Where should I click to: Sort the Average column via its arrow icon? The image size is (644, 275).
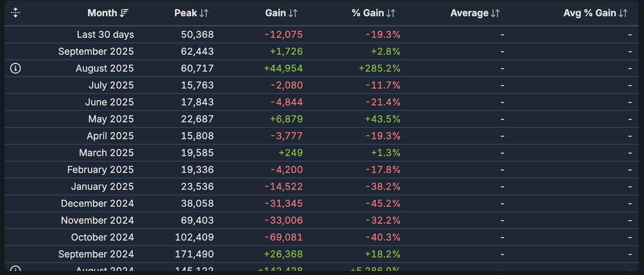pos(495,13)
